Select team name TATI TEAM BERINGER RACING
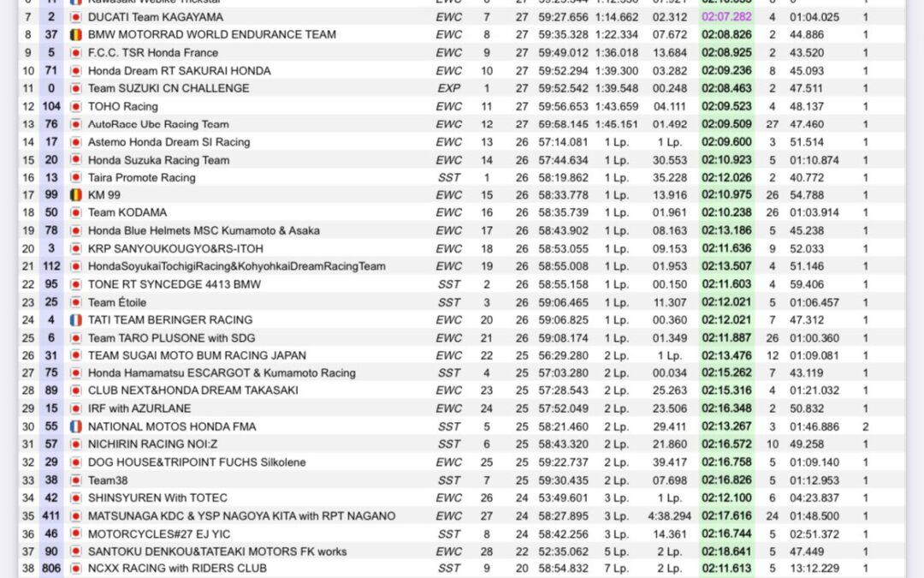Image resolution: width=924 pixels, height=578 pixels. pyautogui.click(x=170, y=320)
